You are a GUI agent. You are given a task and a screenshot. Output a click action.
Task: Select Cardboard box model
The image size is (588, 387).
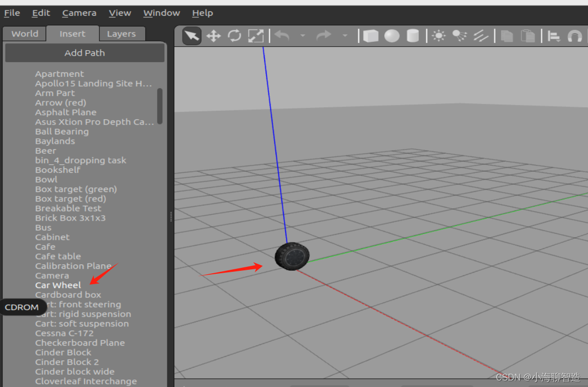68,294
